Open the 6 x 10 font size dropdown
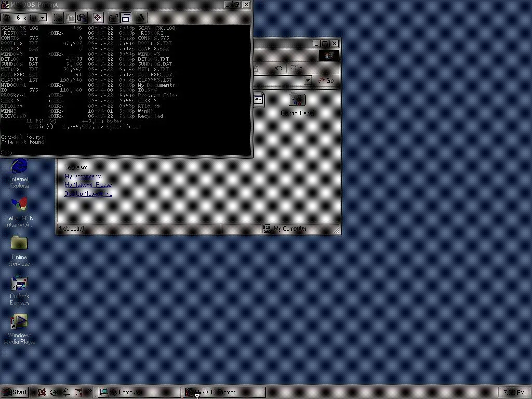 click(x=42, y=17)
